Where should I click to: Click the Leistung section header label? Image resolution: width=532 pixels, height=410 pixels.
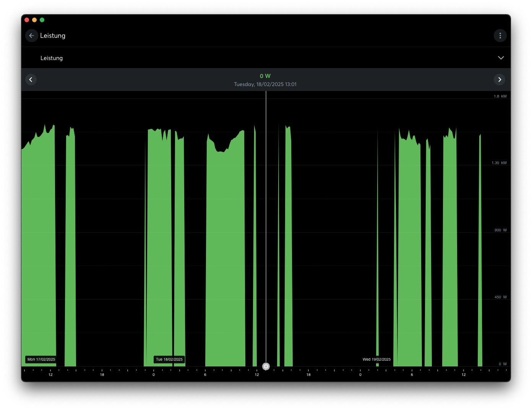coord(52,58)
